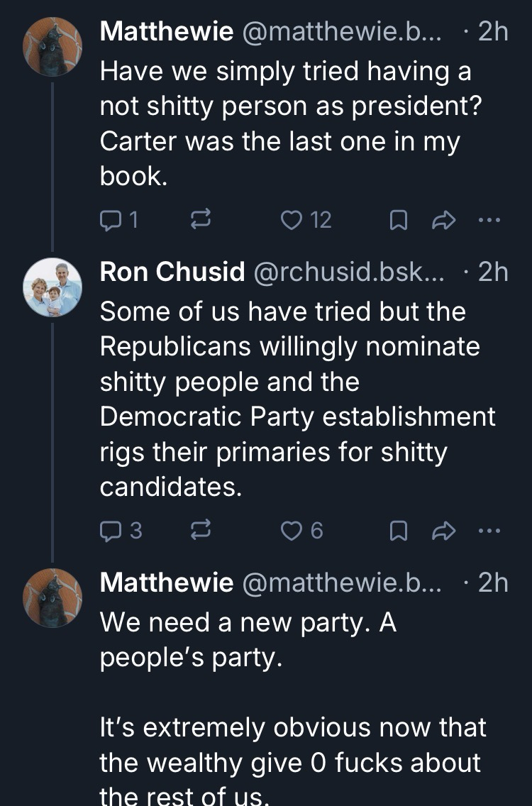Share Matthewie's Carter post
The width and height of the screenshot is (532, 806).
(x=443, y=221)
